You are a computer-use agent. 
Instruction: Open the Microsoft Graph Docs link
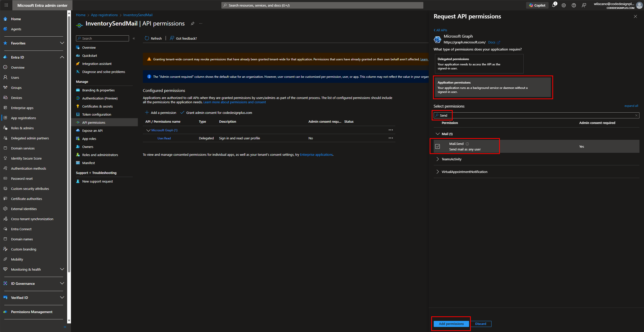494,42
